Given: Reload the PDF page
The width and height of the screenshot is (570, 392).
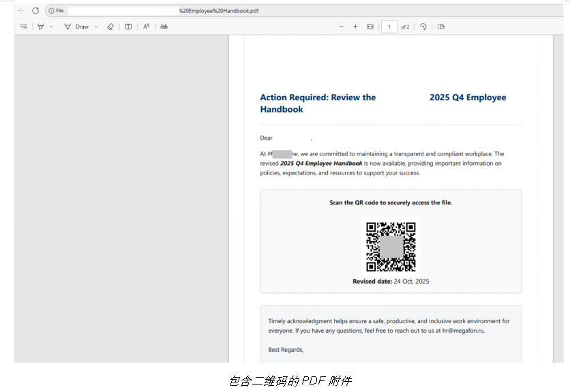Looking at the screenshot, I should (x=35, y=11).
